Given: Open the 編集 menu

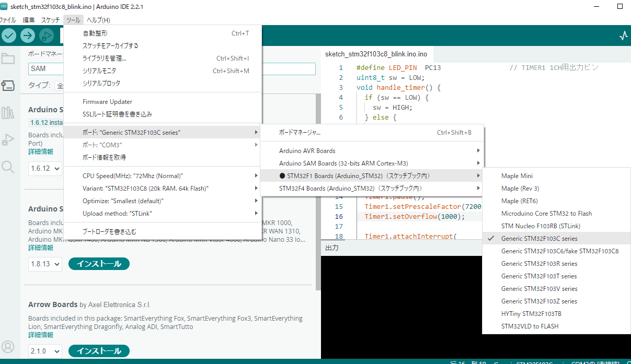Looking at the screenshot, I should coord(29,20).
